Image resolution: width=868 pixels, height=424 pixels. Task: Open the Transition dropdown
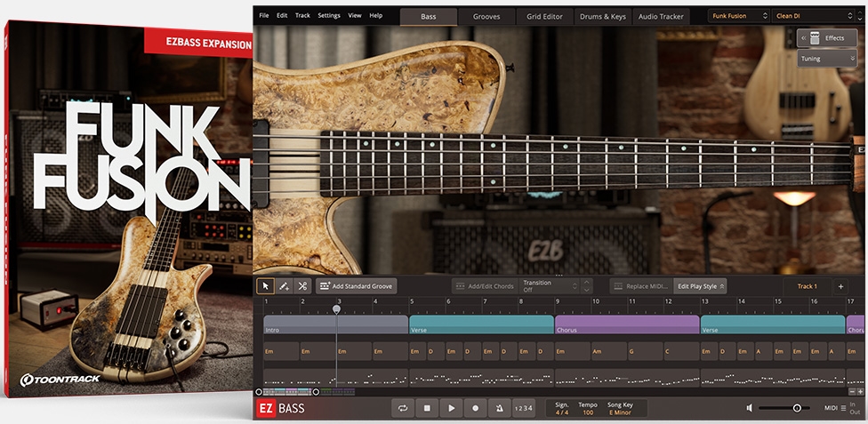click(x=550, y=286)
